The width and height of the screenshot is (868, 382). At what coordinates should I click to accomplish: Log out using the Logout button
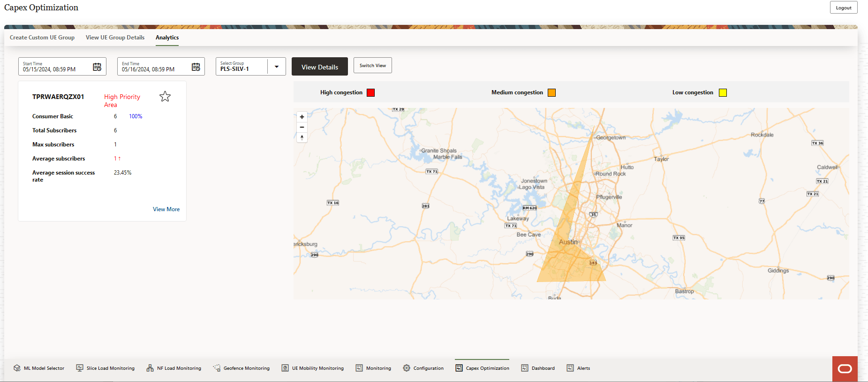[x=844, y=8]
